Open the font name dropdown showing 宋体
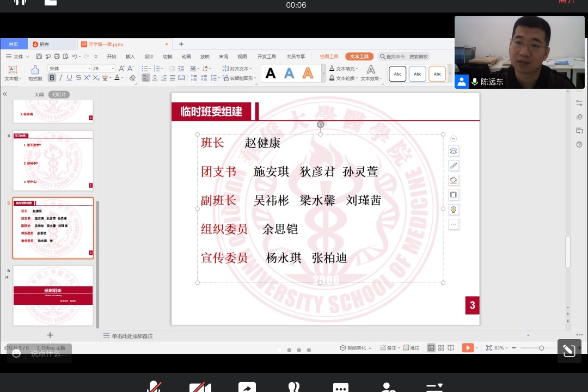The height and width of the screenshot is (392, 588). pos(68,69)
